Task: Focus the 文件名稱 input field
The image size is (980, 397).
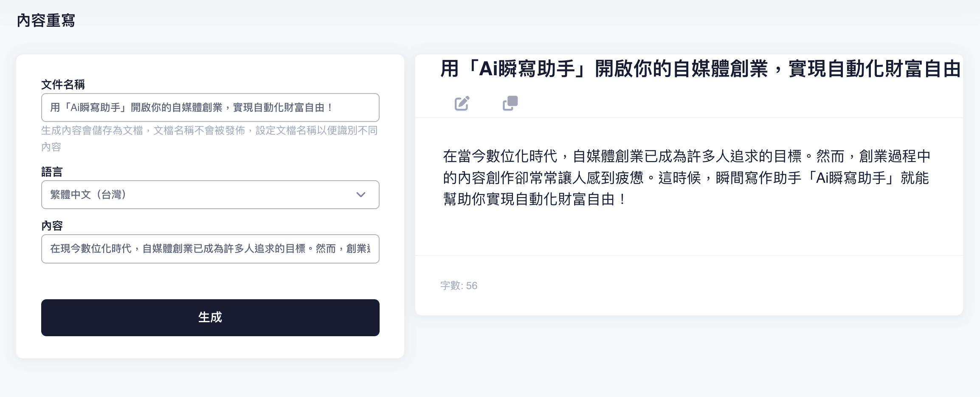Action: pos(210,108)
